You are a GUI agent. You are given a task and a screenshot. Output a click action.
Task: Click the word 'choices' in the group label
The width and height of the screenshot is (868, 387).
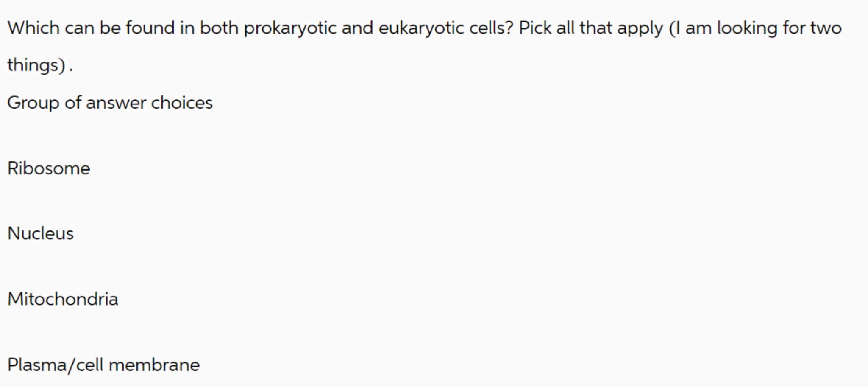182,103
